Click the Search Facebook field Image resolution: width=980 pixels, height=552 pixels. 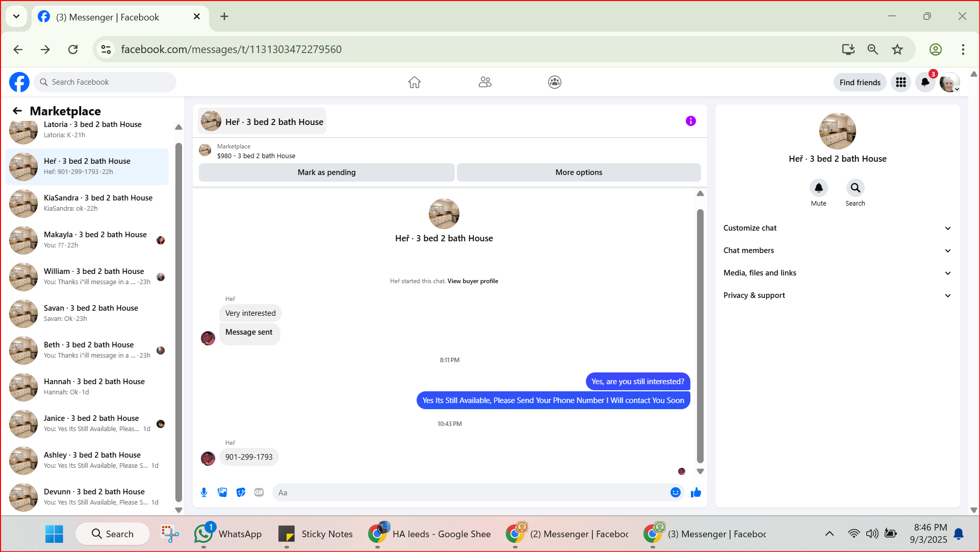(105, 82)
